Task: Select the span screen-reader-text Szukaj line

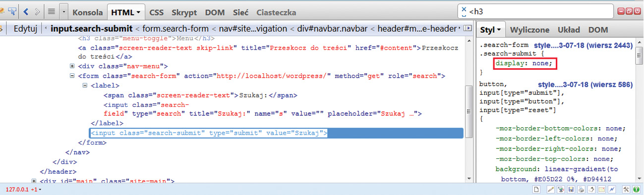Action: [x=200, y=95]
